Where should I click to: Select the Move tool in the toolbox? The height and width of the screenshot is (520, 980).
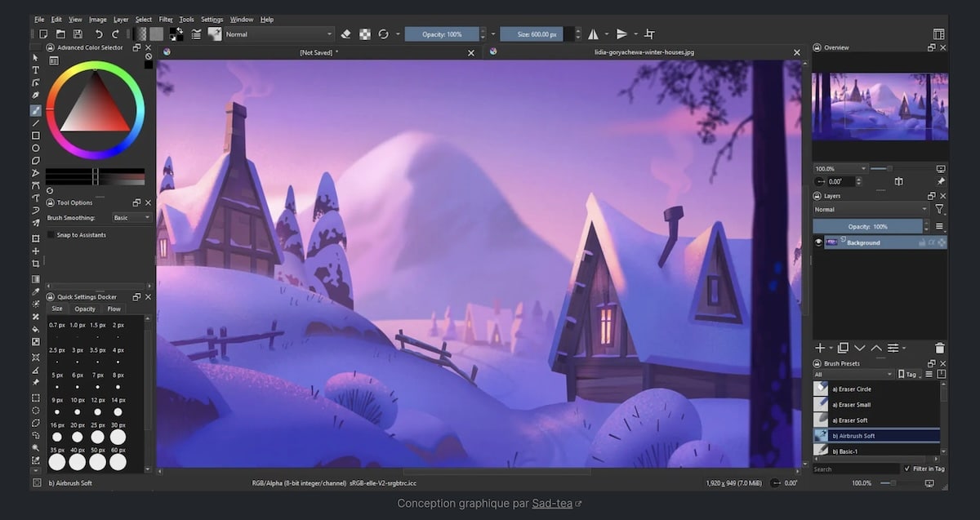[36, 251]
